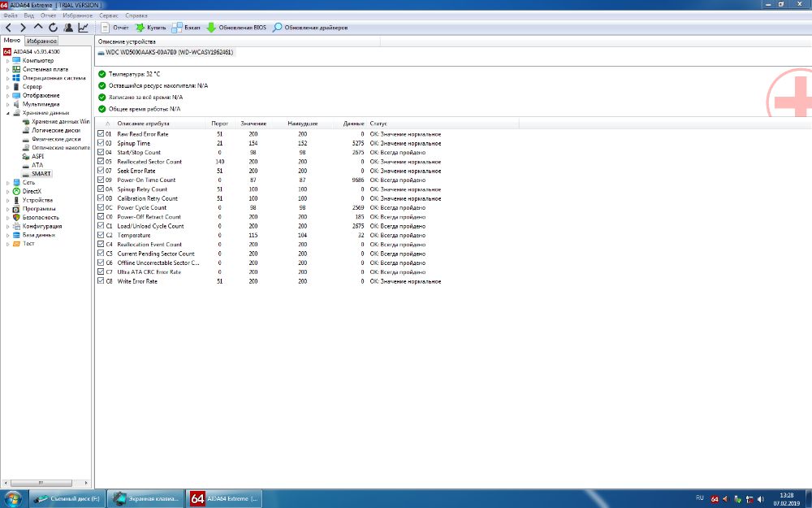Expand the Сеть node arrow

pos(8,182)
